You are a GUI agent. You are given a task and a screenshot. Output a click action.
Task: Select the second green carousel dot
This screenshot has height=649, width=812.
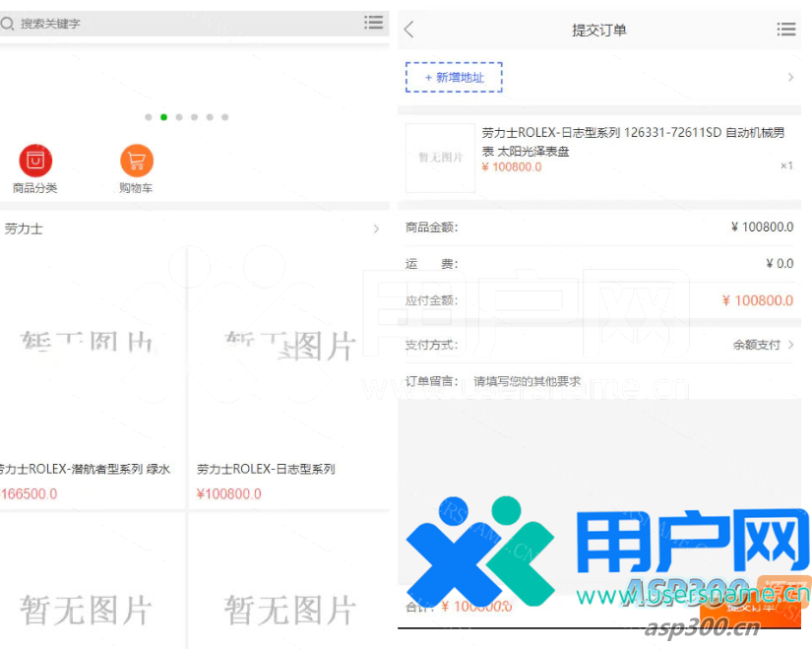point(163,117)
